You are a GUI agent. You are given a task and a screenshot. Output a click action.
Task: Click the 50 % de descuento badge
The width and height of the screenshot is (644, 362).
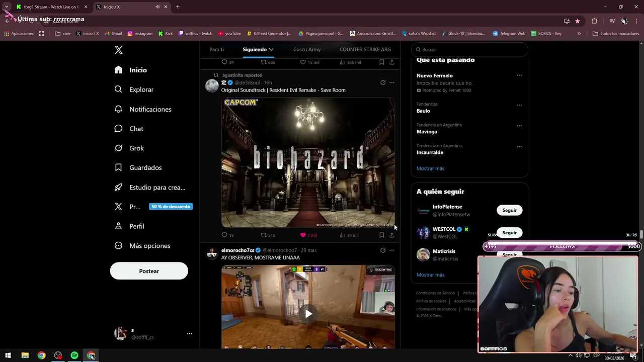pyautogui.click(x=171, y=207)
